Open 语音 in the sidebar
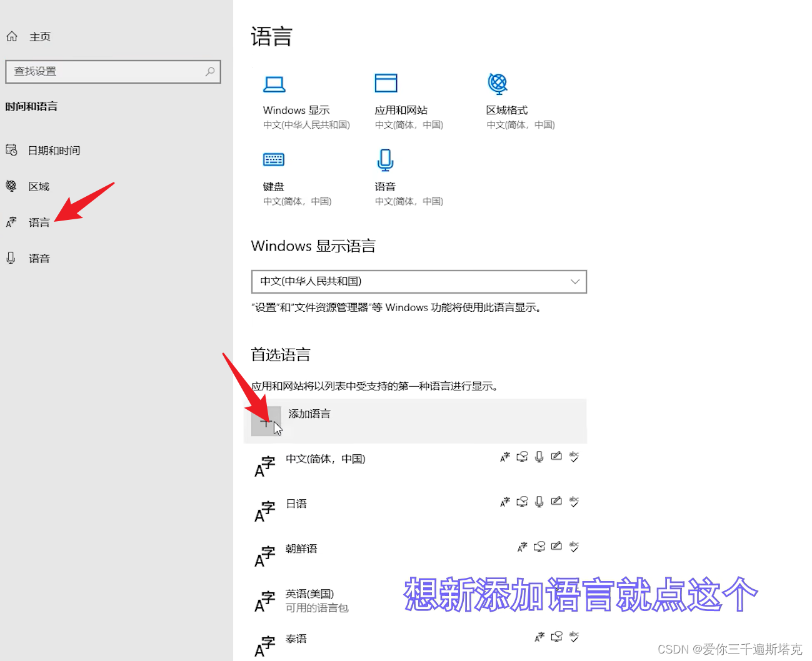Image resolution: width=812 pixels, height=661 pixels. (39, 259)
